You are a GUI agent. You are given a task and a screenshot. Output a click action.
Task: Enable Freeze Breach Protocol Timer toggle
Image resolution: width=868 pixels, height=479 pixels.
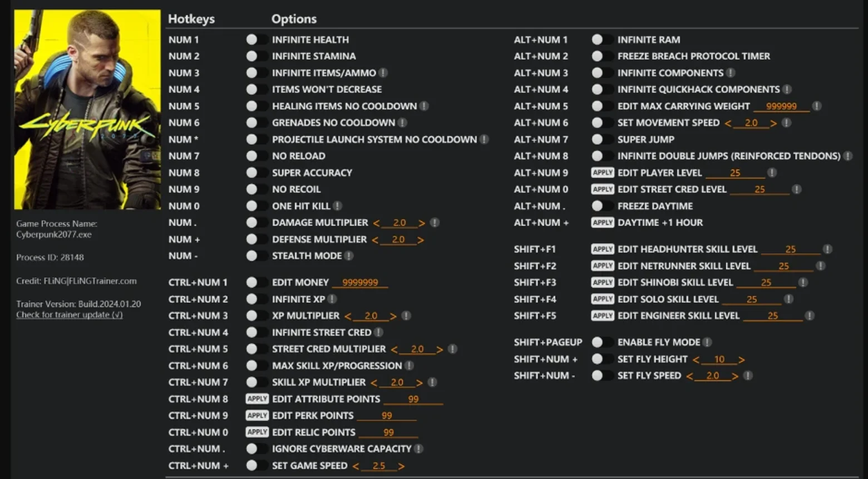[x=601, y=56]
